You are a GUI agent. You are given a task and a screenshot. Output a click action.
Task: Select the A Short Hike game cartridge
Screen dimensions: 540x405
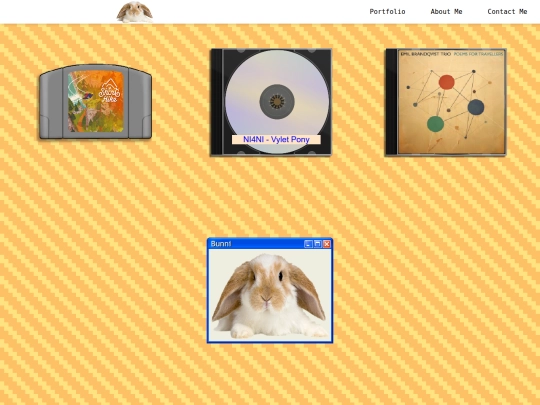(x=95, y=102)
